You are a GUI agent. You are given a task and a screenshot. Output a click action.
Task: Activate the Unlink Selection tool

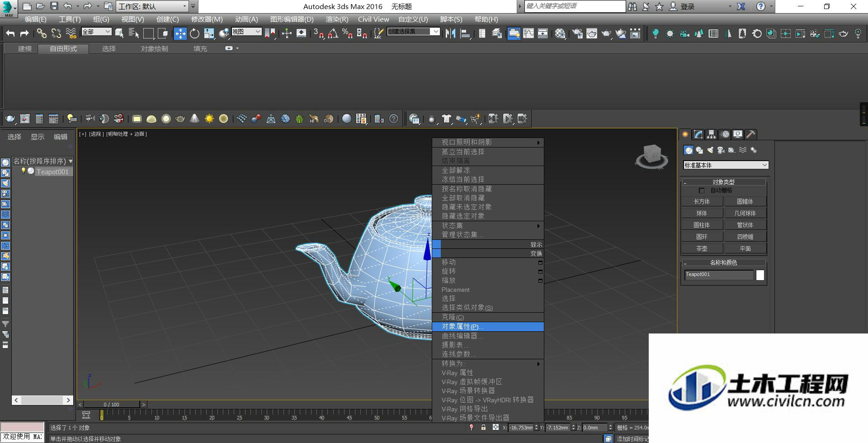tap(56, 33)
